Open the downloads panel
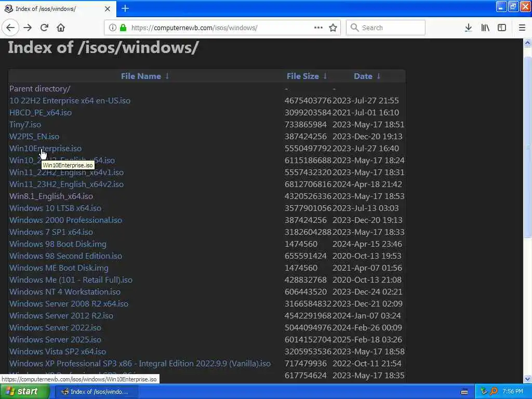The height and width of the screenshot is (399, 532). pyautogui.click(x=468, y=28)
